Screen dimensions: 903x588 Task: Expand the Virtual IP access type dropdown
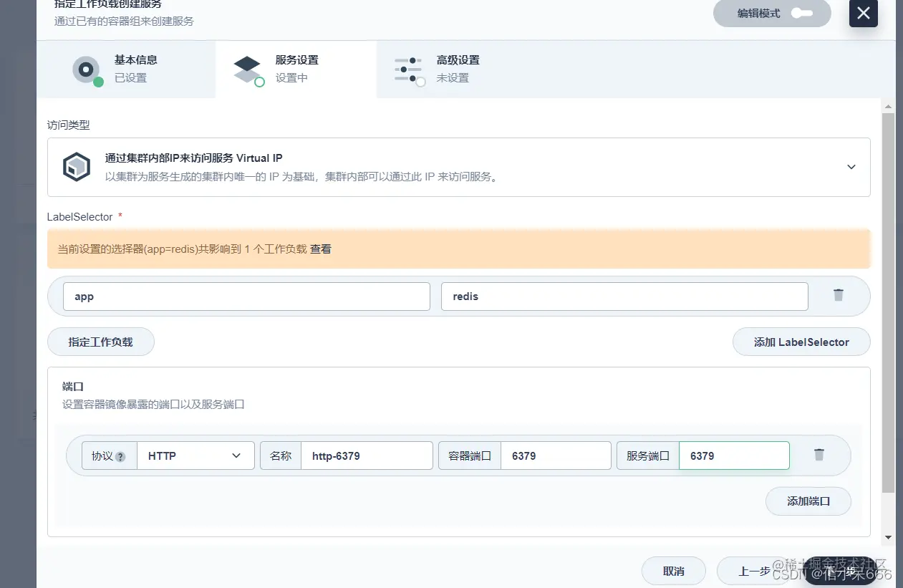tap(851, 167)
